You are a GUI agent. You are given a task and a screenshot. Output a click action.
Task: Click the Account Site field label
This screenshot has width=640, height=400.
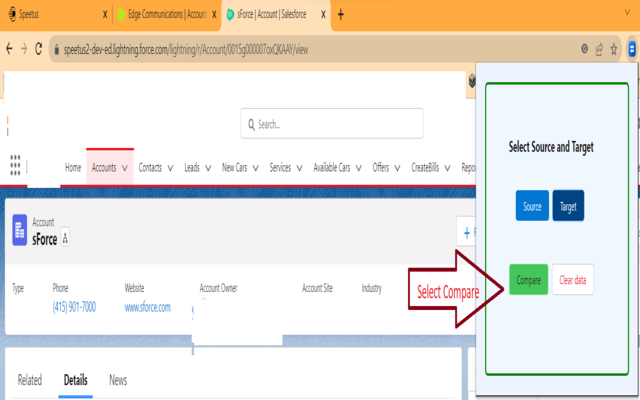click(317, 288)
